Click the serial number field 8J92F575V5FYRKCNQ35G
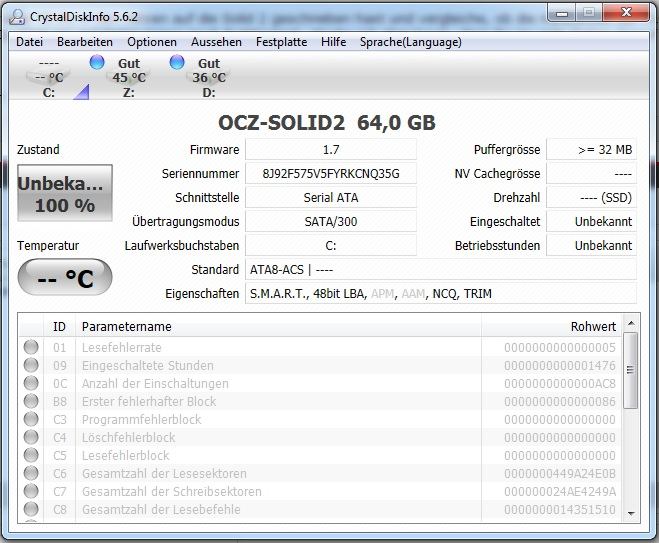Viewport: 659px width, 543px height. coord(331,174)
